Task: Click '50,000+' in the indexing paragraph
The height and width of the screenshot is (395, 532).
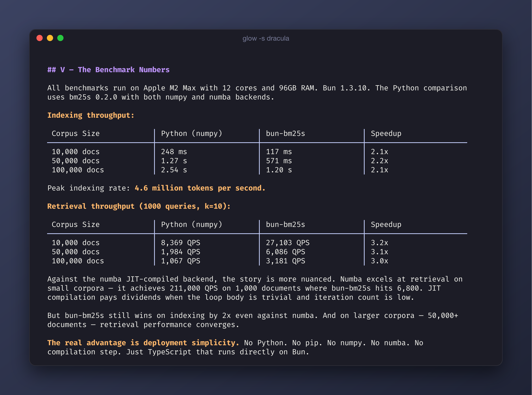Action: [443, 315]
